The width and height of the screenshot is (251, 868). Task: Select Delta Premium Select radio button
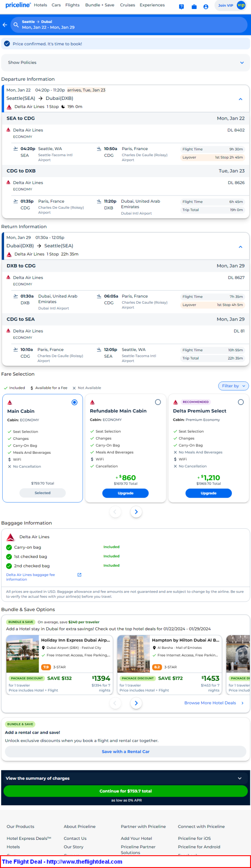[x=241, y=402]
